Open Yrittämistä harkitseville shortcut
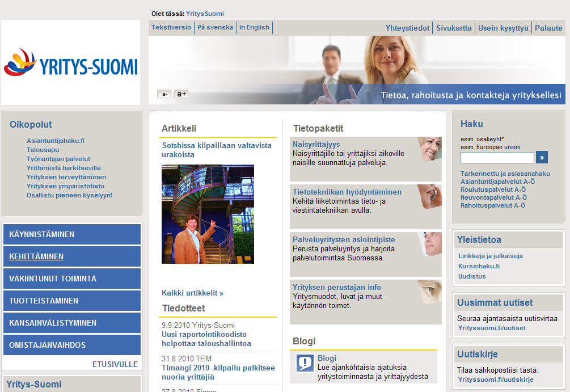Viewport: 570px width, 392px height. click(x=64, y=168)
